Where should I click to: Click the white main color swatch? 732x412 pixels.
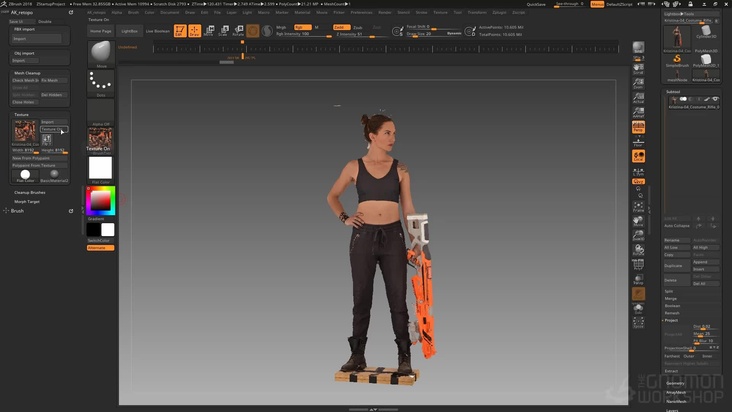(x=108, y=230)
